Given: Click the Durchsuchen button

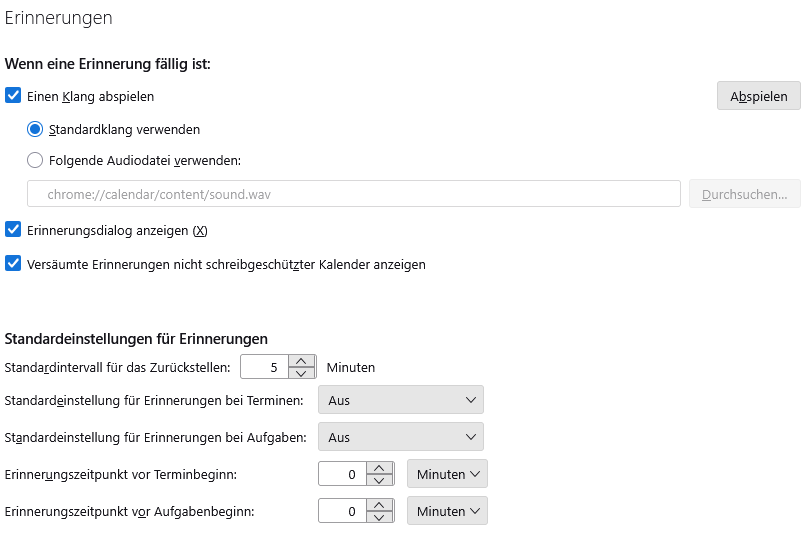Looking at the screenshot, I should pyautogui.click(x=744, y=194).
